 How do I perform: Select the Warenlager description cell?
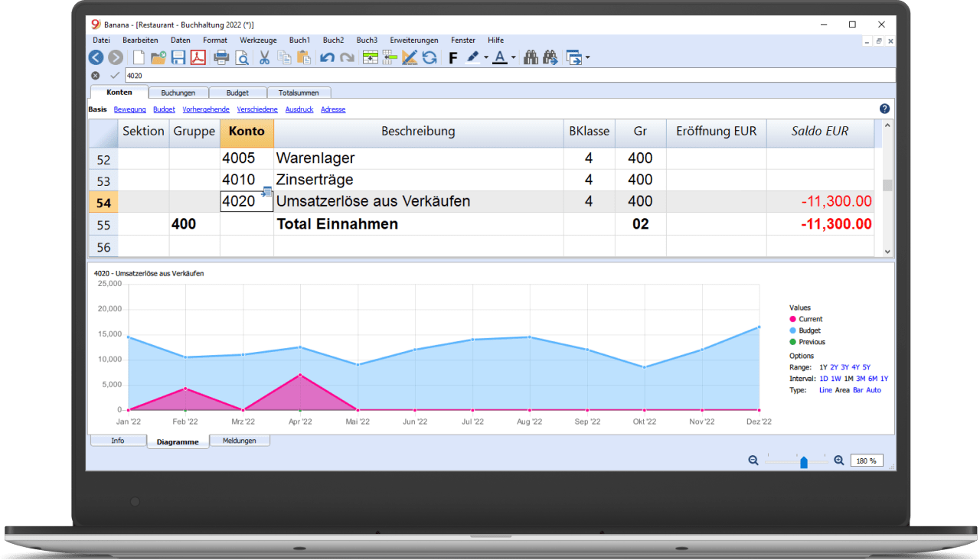tap(419, 158)
